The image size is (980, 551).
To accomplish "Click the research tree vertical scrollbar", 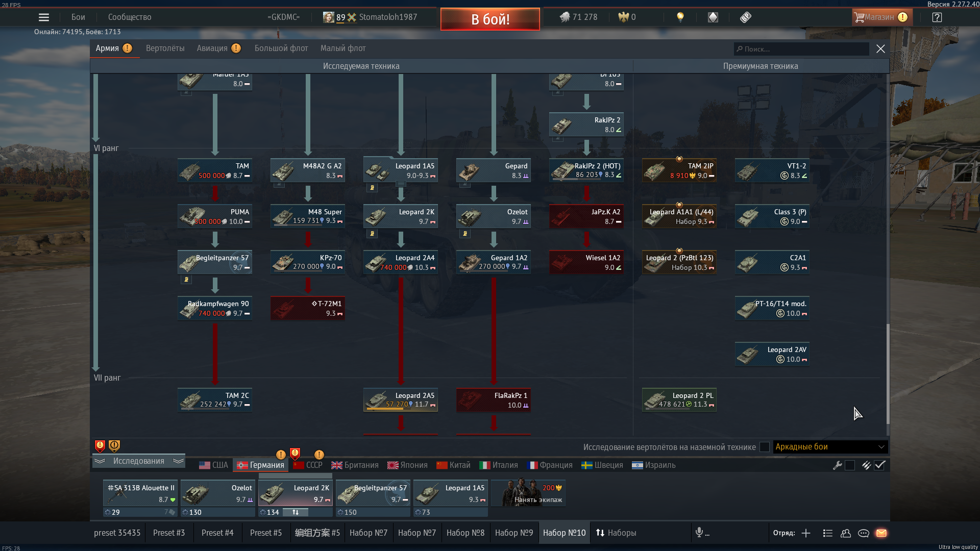I will click(x=888, y=373).
